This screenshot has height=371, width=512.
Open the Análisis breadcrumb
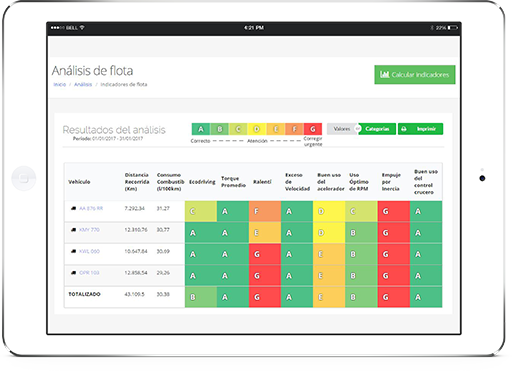coord(83,84)
